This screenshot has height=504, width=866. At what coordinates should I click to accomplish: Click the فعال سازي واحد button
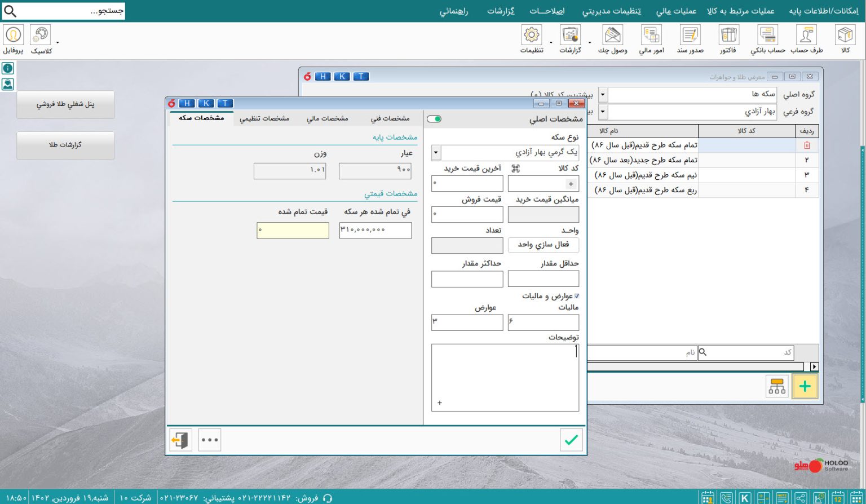click(x=543, y=245)
